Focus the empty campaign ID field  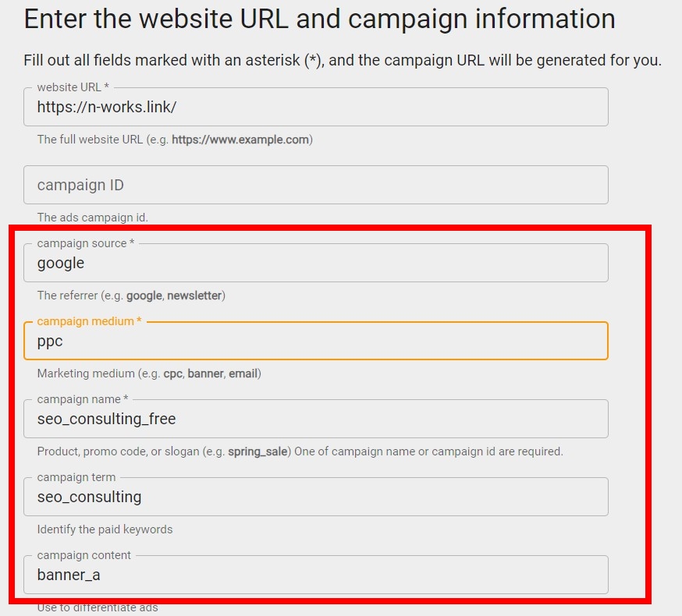click(315, 186)
